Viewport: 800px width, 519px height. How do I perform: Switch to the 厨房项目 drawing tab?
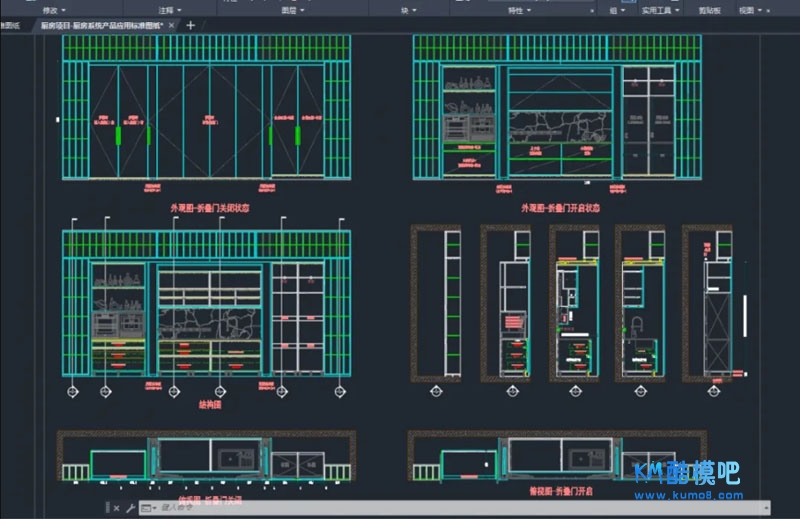[100, 25]
